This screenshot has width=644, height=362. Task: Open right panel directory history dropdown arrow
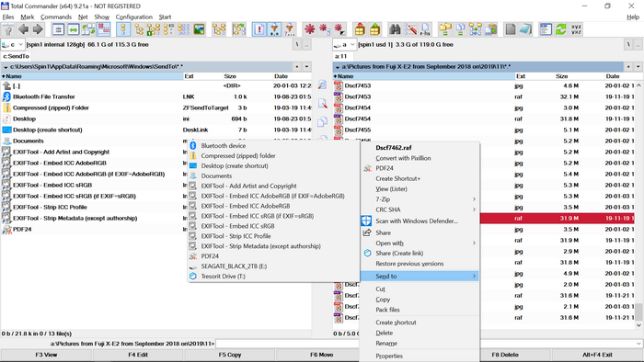(638, 66)
